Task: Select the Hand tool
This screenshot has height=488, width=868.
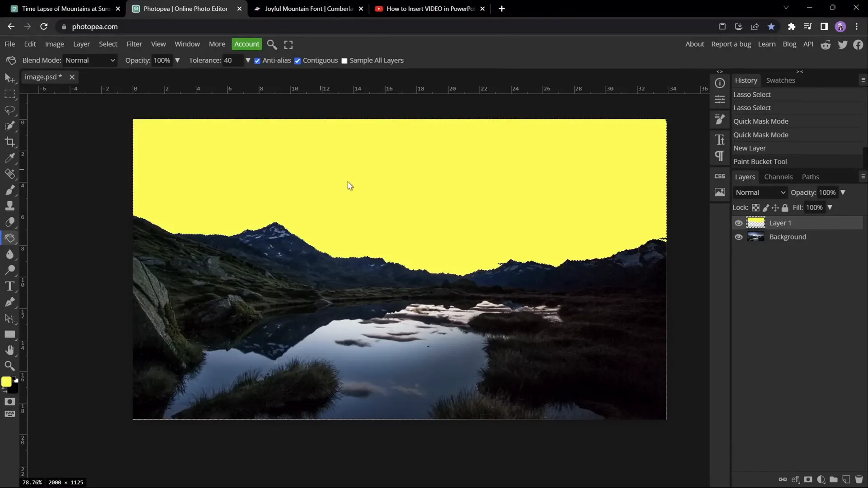Action: (9, 350)
